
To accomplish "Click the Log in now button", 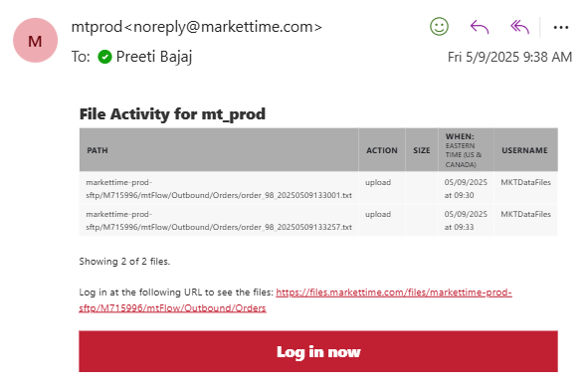I will (x=318, y=351).
